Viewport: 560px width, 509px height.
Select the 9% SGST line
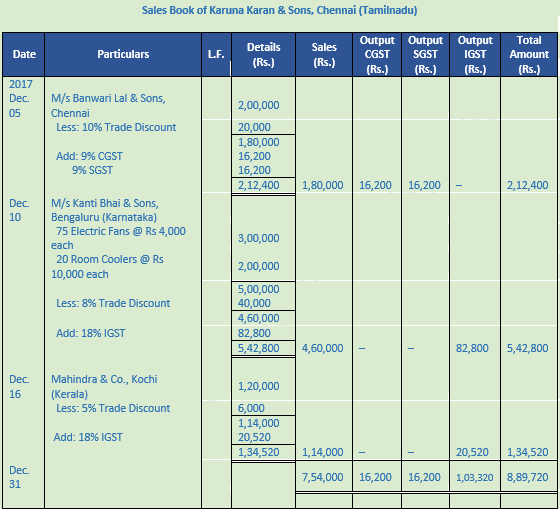(x=92, y=170)
